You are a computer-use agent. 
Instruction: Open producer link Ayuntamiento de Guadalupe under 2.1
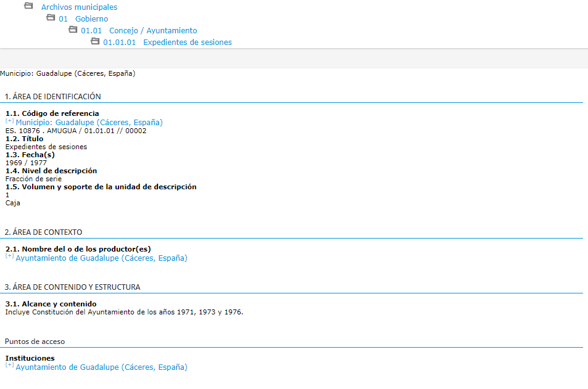(101, 258)
